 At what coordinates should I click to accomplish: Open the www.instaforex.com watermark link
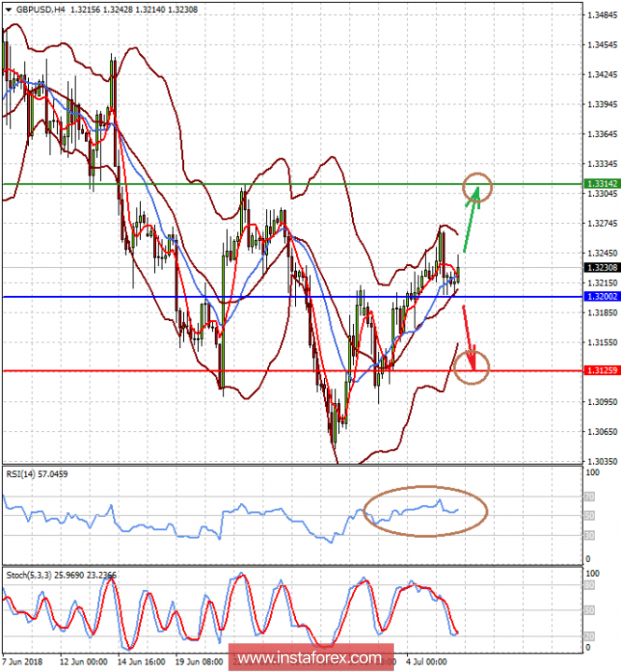point(309,657)
